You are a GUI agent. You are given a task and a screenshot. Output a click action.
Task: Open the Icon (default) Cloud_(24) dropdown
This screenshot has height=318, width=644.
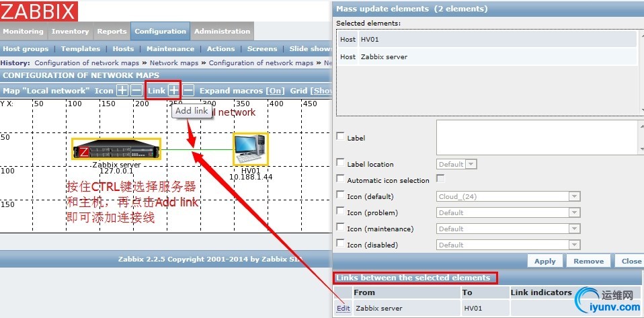tap(508, 196)
